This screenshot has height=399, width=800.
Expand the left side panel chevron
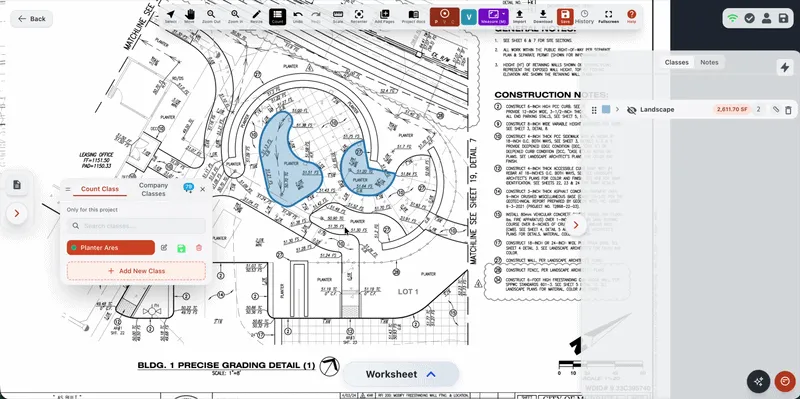17,213
